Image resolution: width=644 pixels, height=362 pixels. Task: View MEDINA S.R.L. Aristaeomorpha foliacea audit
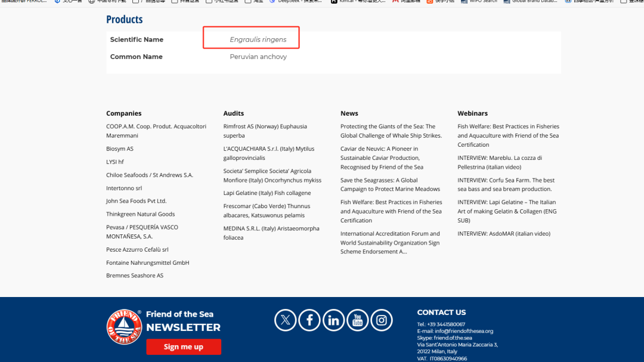(271, 233)
